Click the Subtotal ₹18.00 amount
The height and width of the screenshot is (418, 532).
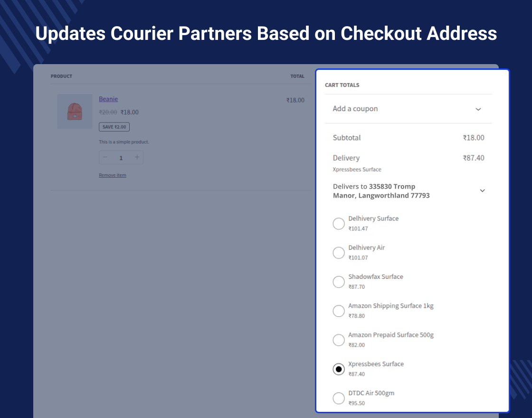[x=474, y=138]
